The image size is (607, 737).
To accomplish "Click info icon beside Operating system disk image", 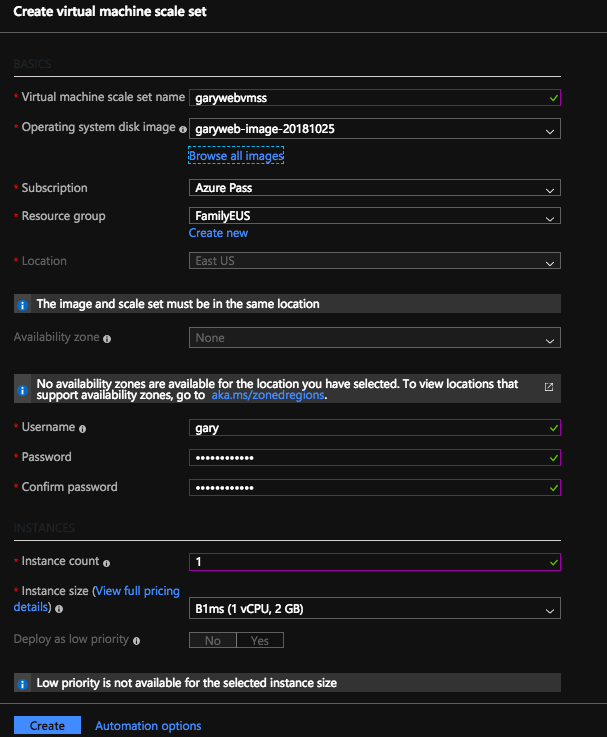I will pos(183,129).
